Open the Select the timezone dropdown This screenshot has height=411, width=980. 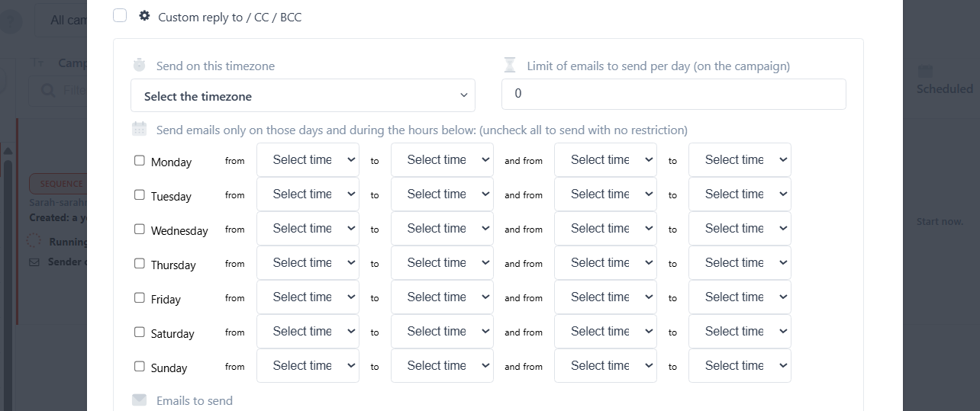[303, 96]
